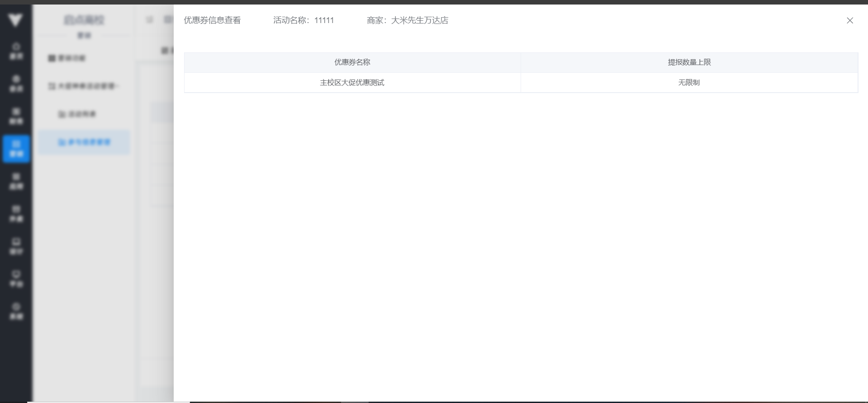Click the blurred collapse-menu icon in the top bar

150,20
